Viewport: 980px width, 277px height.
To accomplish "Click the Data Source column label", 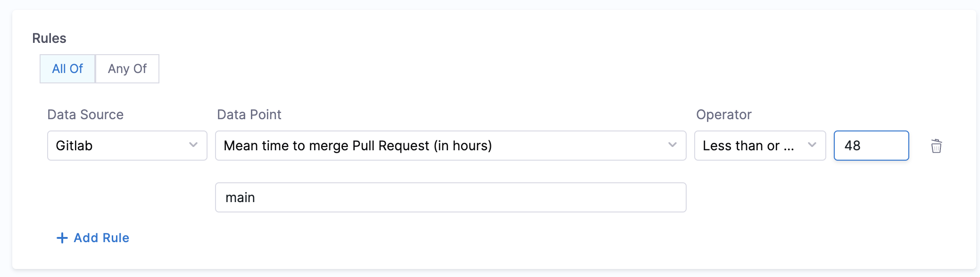I will point(85,114).
